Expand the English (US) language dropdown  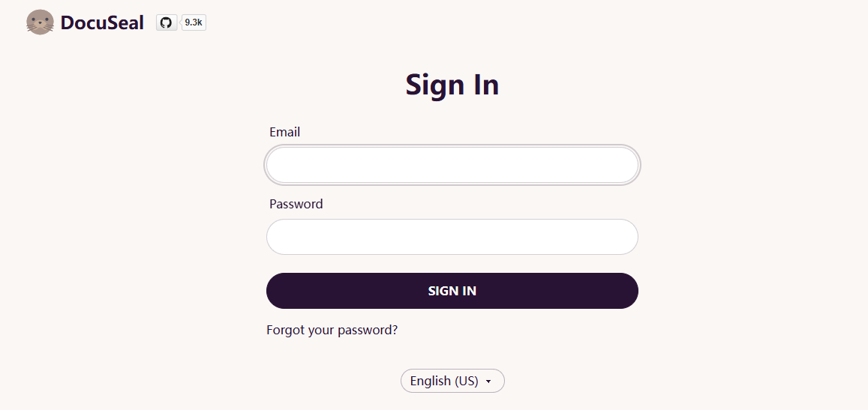[x=453, y=381]
